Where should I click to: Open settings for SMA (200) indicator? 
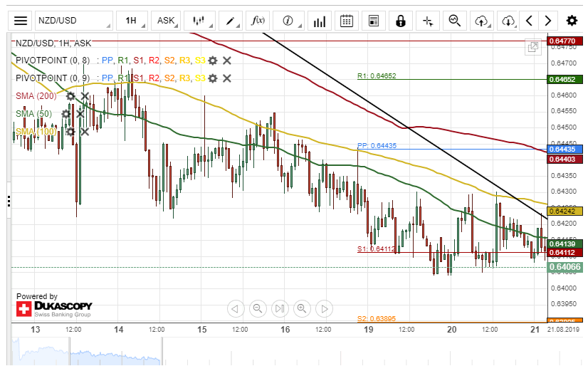coord(70,95)
